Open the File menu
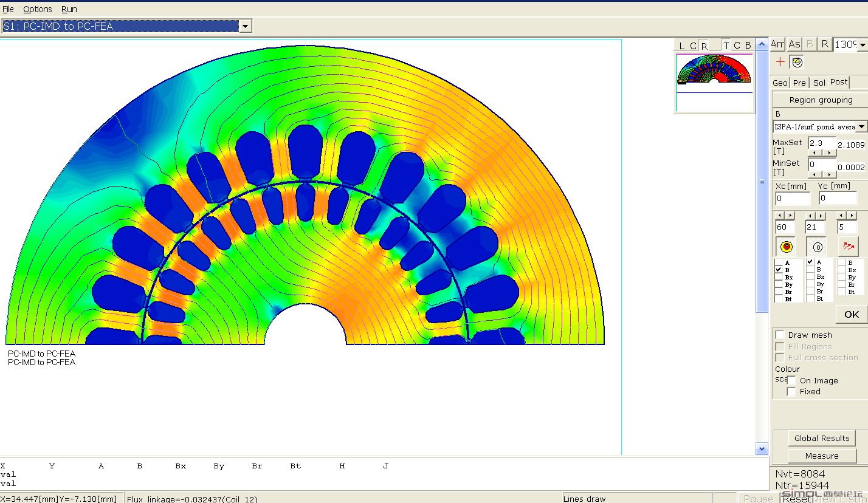 pyautogui.click(x=8, y=9)
